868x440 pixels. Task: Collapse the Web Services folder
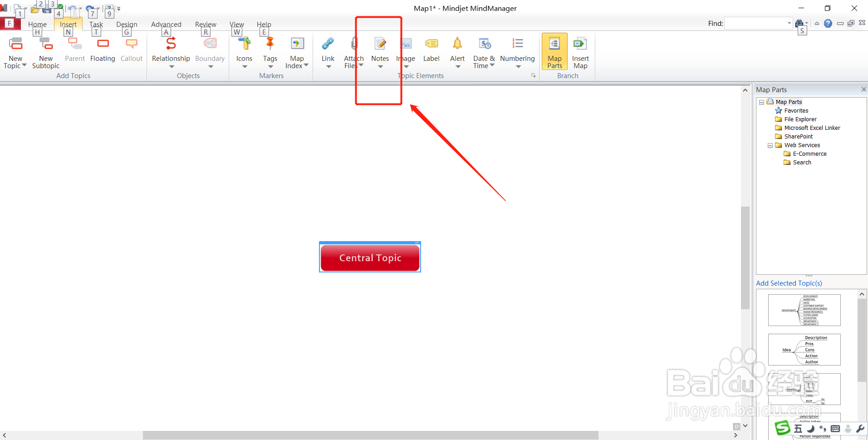[x=770, y=145]
